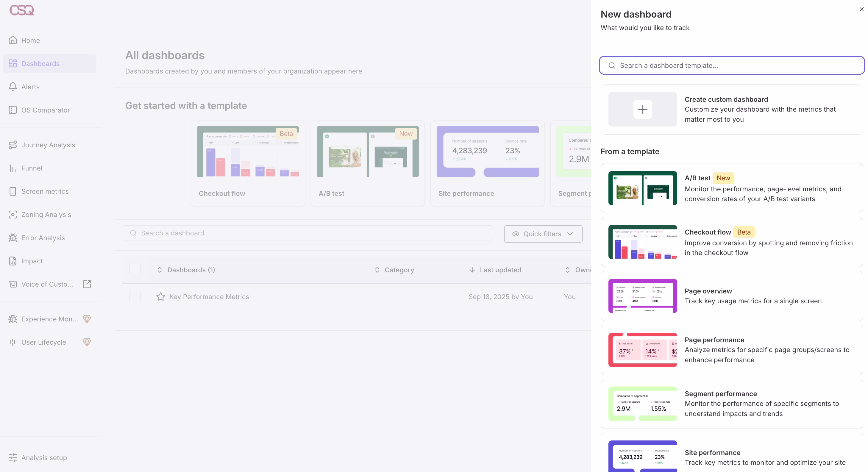
Task: Open the Quick filters dropdown
Action: click(x=543, y=234)
